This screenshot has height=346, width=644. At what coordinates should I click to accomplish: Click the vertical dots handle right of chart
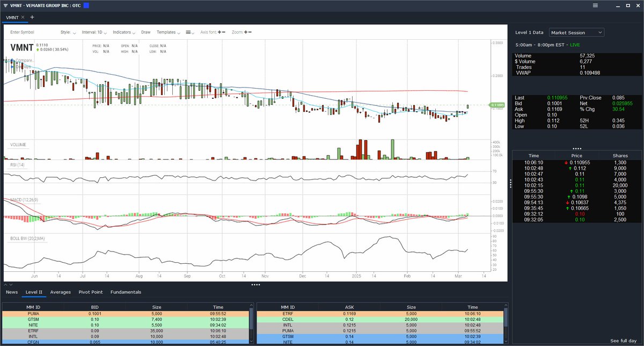[x=510, y=183]
